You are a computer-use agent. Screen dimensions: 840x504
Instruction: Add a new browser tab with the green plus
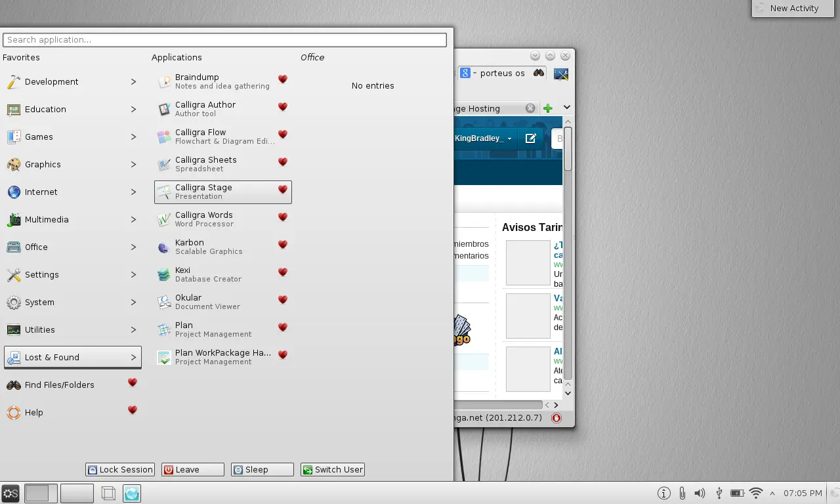click(548, 108)
